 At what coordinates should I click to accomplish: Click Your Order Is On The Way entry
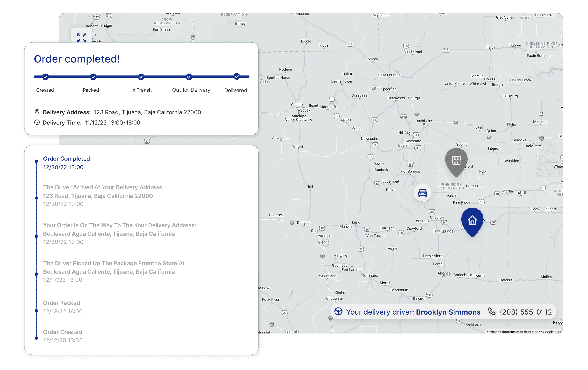(x=120, y=233)
